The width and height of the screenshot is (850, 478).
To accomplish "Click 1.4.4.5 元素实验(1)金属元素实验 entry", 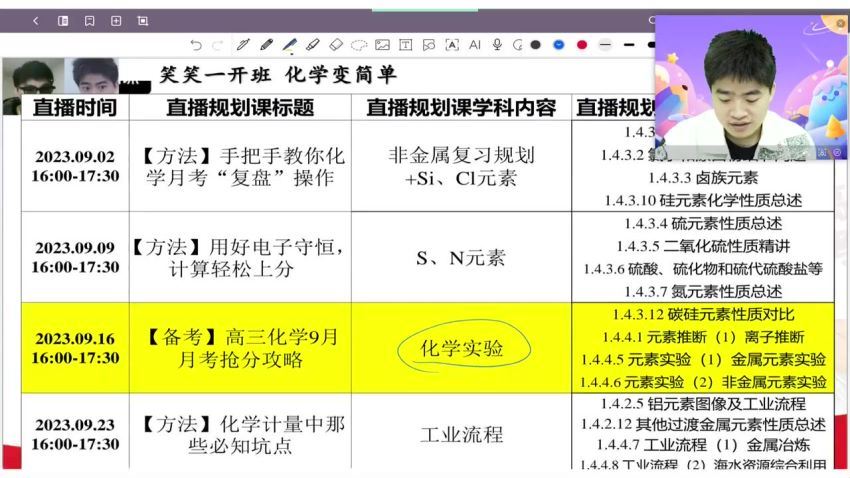I will [x=703, y=359].
